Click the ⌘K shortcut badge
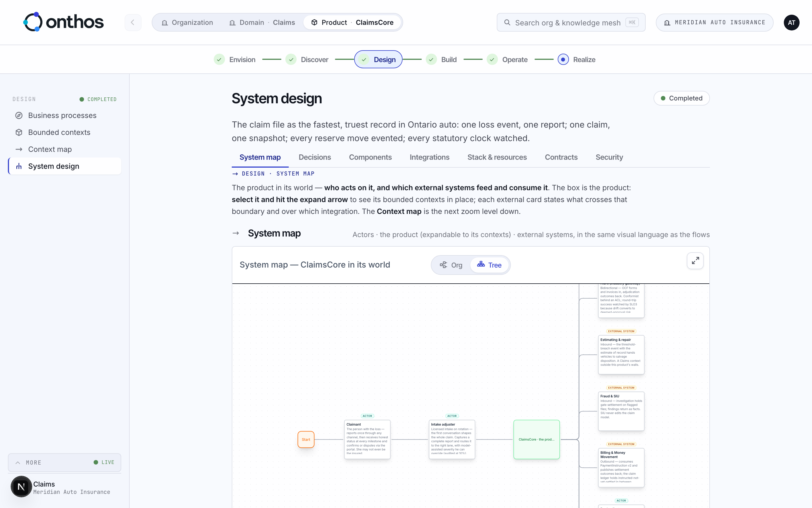 tap(632, 23)
